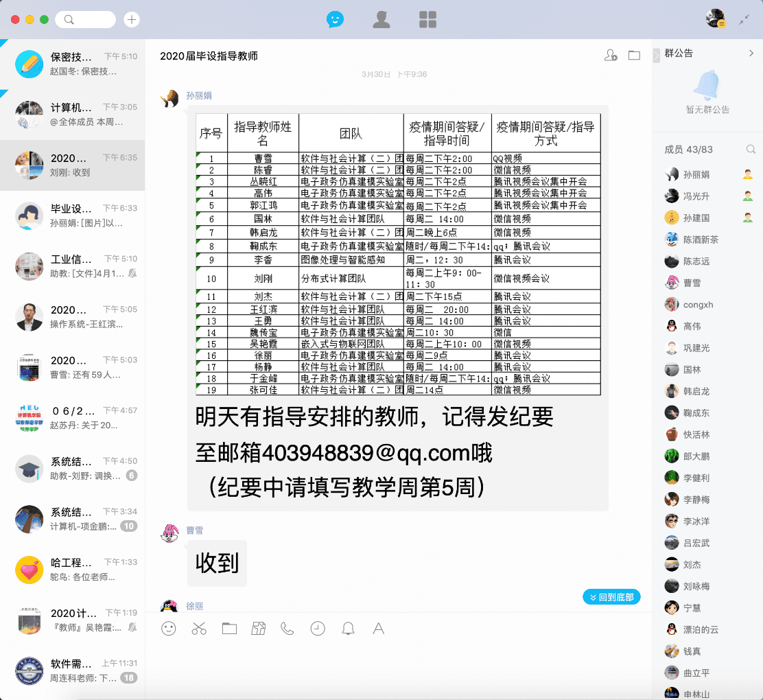Viewport: 763px width, 700px height.
Task: Click the bell notification icon in toolbar
Action: tap(348, 628)
